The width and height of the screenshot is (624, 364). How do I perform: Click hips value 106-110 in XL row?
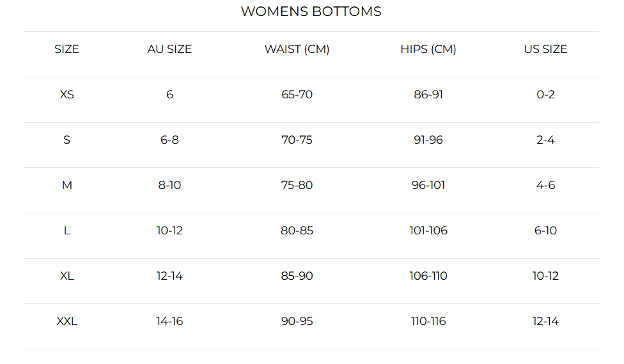428,276
